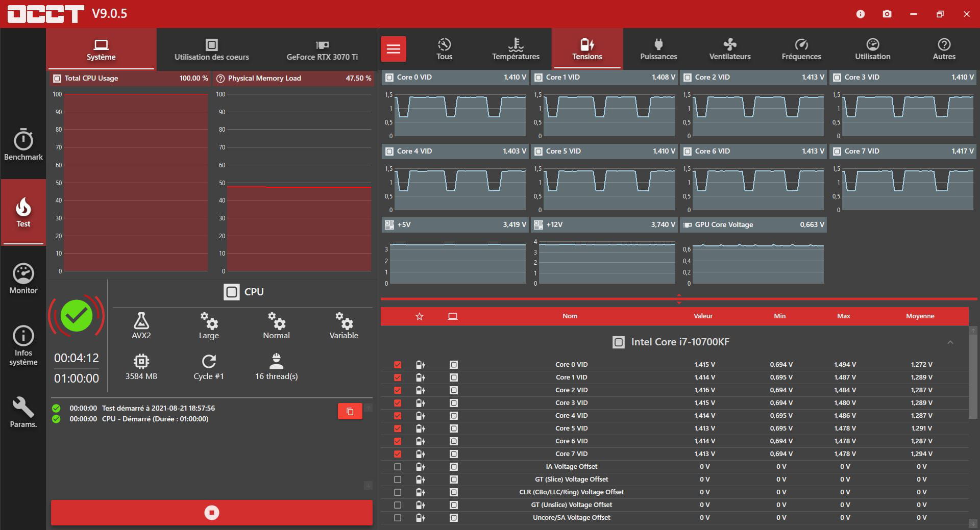The height and width of the screenshot is (530, 980).
Task: Sort the sensor table by the Moyenne column
Action: [920, 316]
